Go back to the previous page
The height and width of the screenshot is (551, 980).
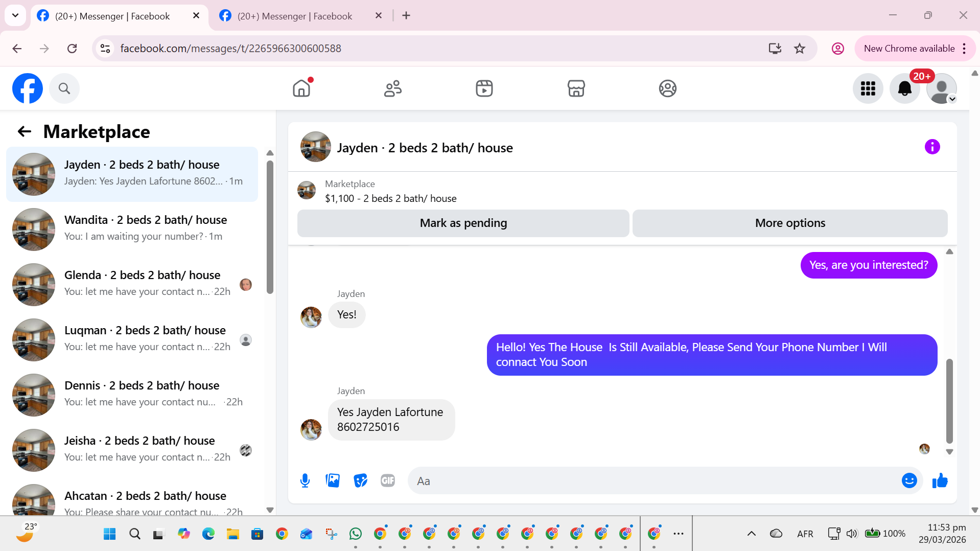tap(17, 49)
